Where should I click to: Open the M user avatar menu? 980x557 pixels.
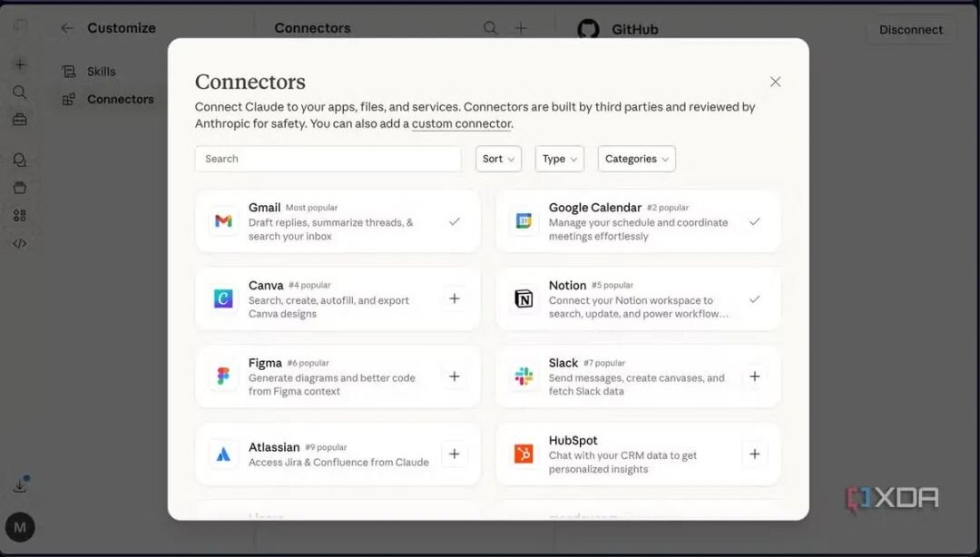20,527
